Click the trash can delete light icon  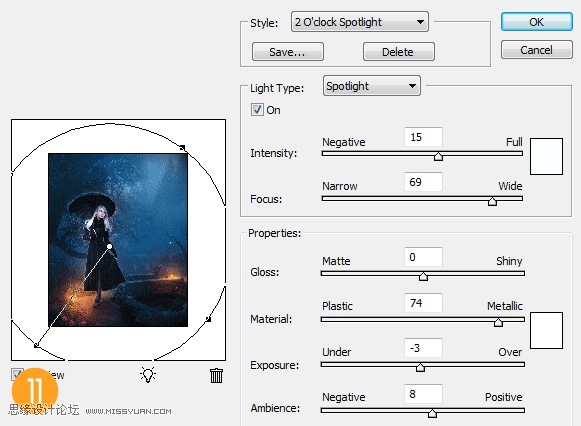[216, 375]
